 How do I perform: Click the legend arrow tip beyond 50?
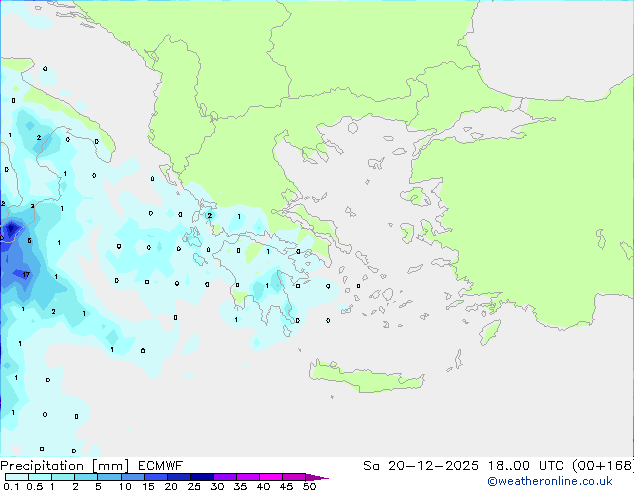coord(317,477)
